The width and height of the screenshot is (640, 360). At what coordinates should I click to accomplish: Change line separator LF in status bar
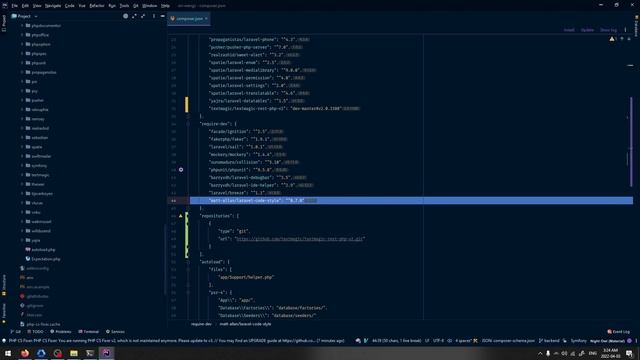pos(427,340)
